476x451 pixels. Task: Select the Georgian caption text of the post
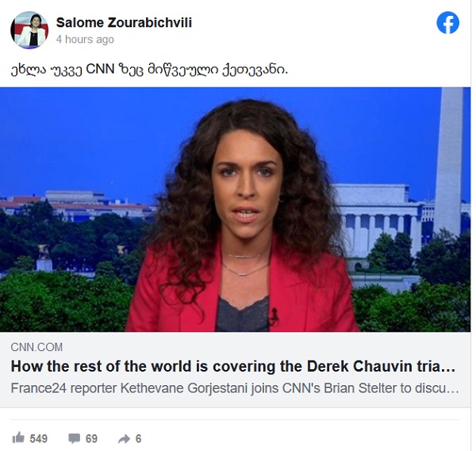click(149, 70)
